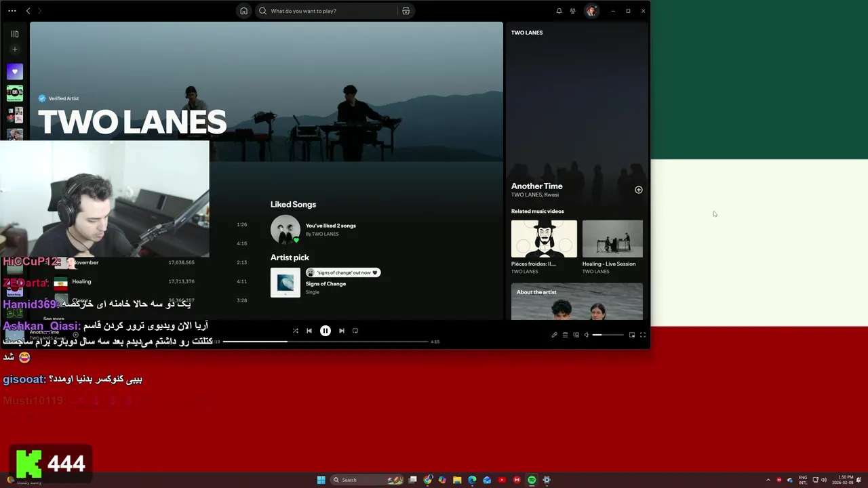Open the Friend Activity icon

(573, 11)
